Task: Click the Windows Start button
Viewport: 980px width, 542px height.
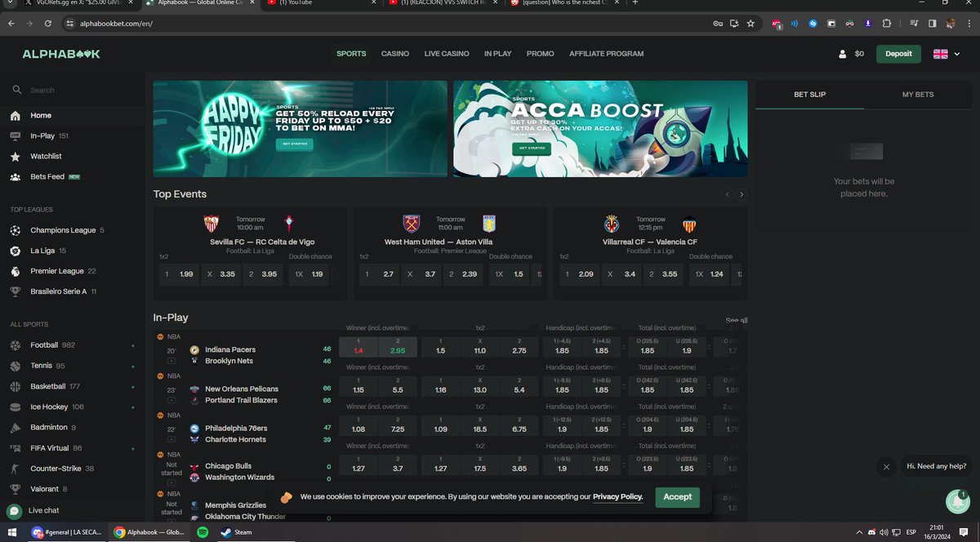Action: 13,532
